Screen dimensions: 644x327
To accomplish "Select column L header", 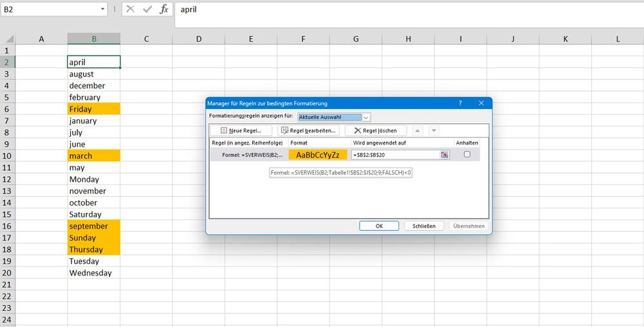I will point(618,39).
